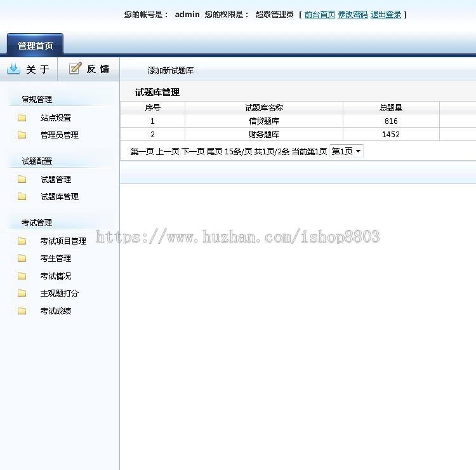Open the 第1页 page dropdown
Viewport: 476px width, 470px height.
point(347,151)
